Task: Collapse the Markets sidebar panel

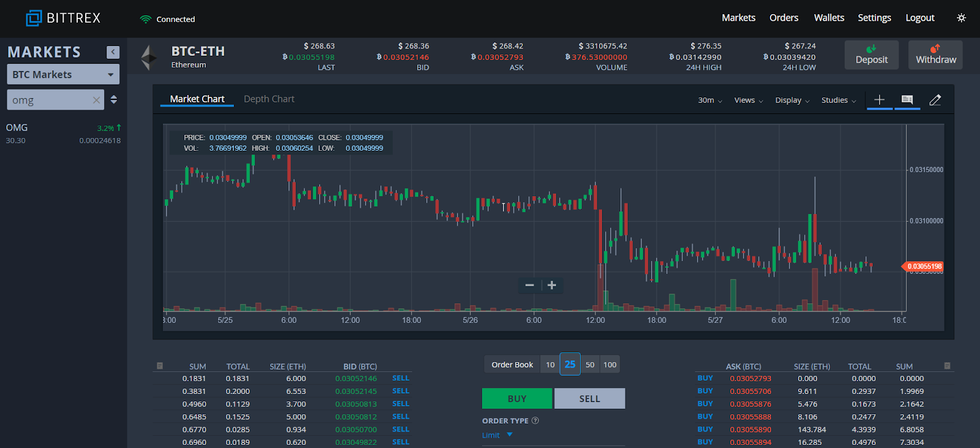Action: pyautogui.click(x=113, y=52)
